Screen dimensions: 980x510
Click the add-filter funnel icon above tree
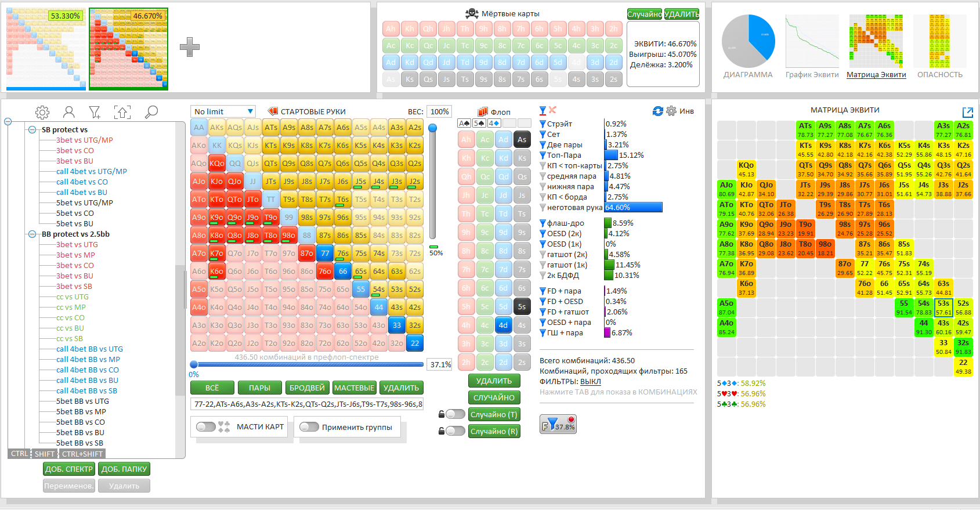[x=95, y=112]
